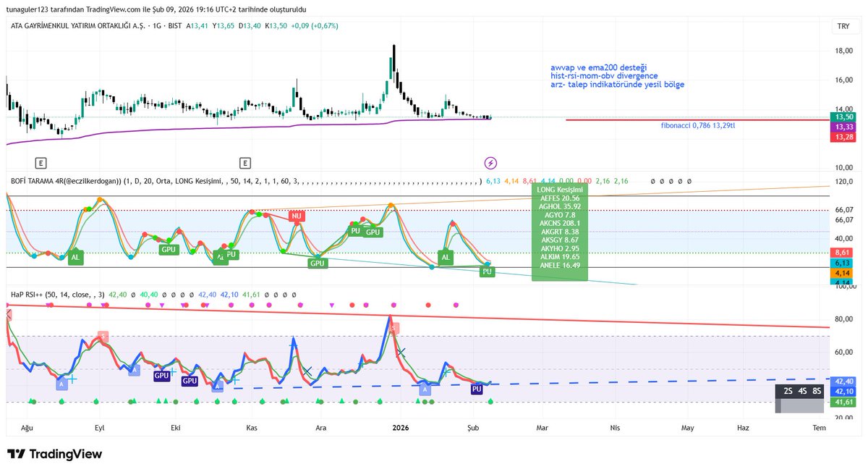Click the red 13,28 price label

coord(844,137)
